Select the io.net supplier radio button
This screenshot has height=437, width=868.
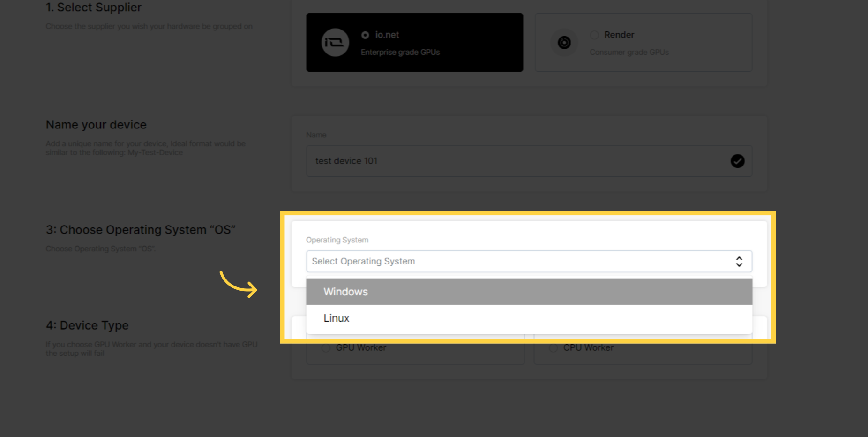coord(365,35)
